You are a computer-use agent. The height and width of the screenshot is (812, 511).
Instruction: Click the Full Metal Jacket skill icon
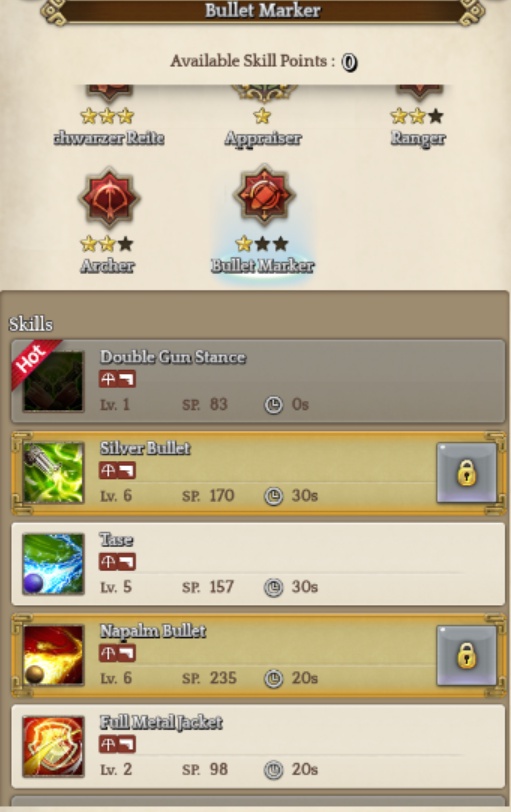coord(53,746)
